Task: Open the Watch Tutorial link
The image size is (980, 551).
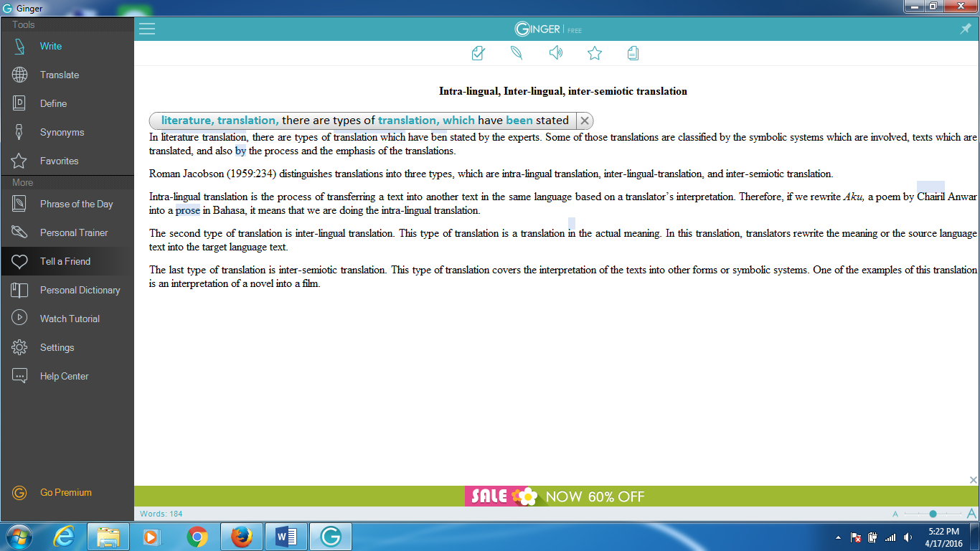Action: [70, 319]
